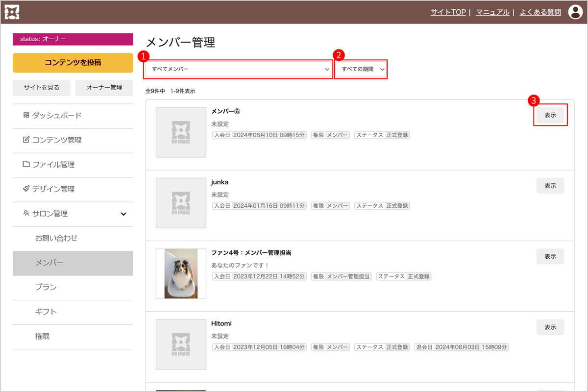The height and width of the screenshot is (392, 588).
Task: Click the サロン管理 people icon
Action: (26, 214)
